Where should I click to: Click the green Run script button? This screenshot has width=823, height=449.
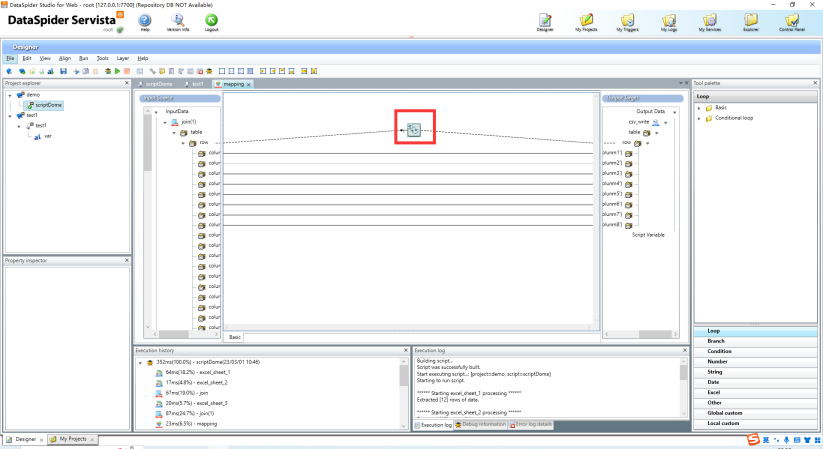click(118, 71)
